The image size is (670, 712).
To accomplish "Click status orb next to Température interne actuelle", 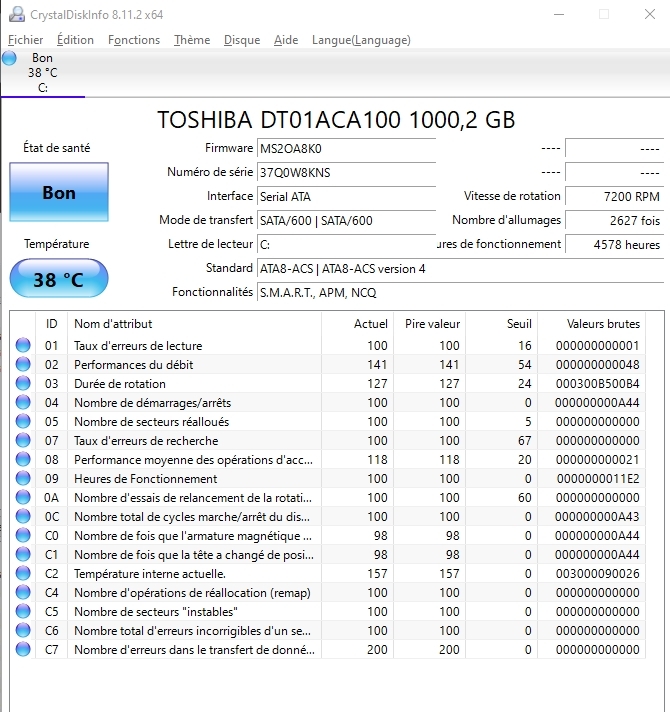I will coord(23,574).
